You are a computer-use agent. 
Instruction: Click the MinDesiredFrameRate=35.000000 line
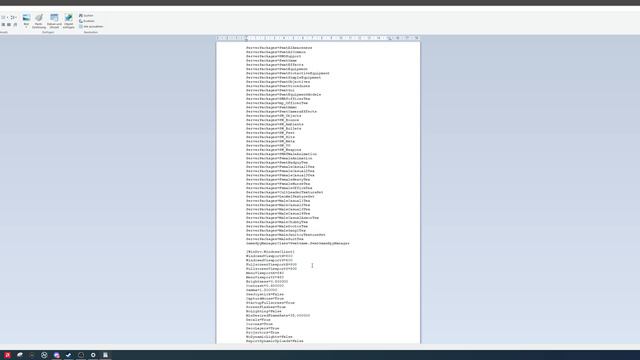coord(278,316)
